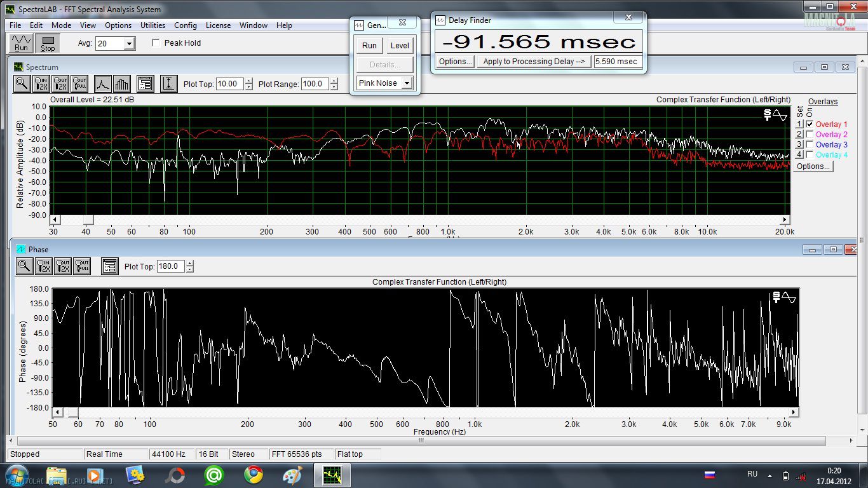This screenshot has height=488, width=868.
Task: Enable the Peak Hold checkbox
Action: [156, 43]
